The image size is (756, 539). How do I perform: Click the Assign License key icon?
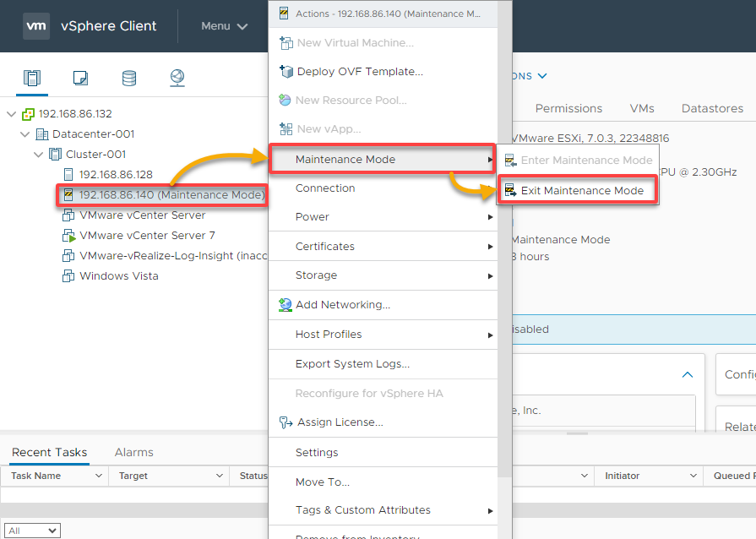tap(286, 422)
